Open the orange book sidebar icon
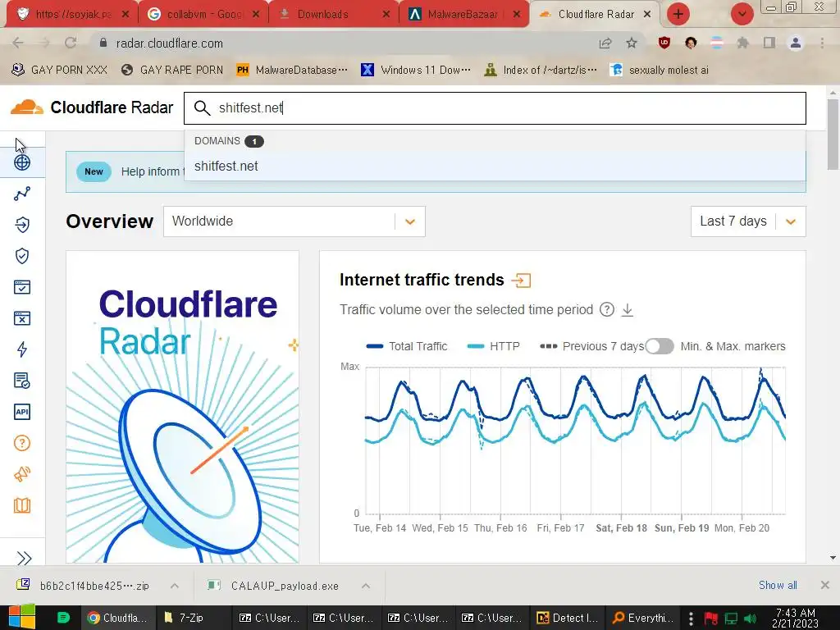The width and height of the screenshot is (840, 630). point(22,505)
